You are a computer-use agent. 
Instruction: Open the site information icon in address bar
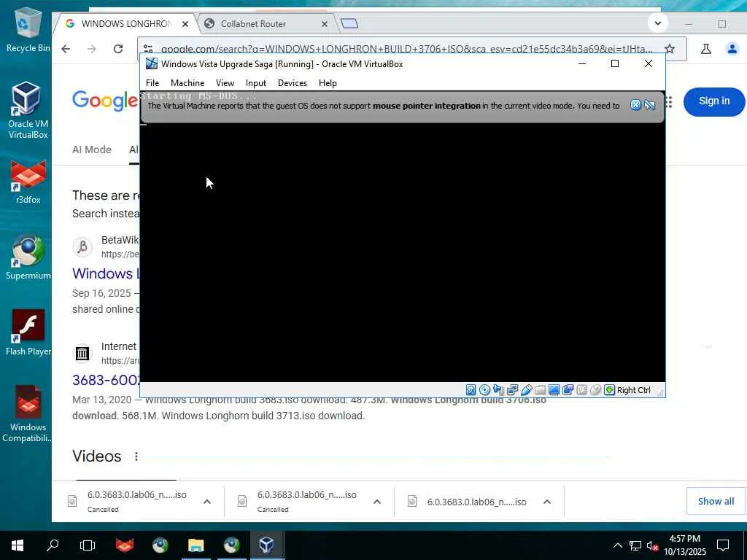tap(148, 49)
